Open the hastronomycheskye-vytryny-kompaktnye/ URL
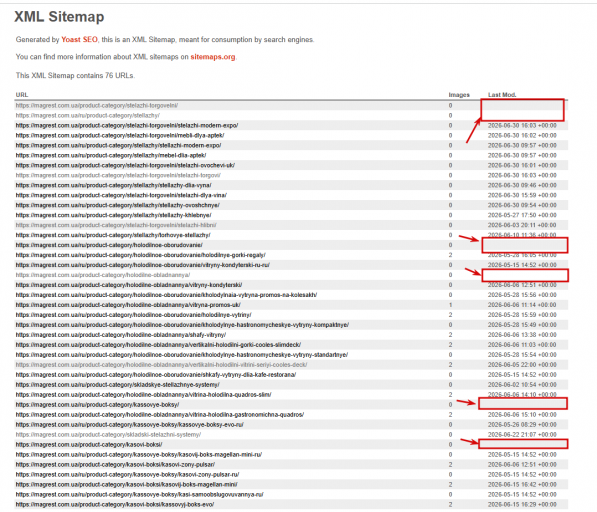 [x=182, y=325]
